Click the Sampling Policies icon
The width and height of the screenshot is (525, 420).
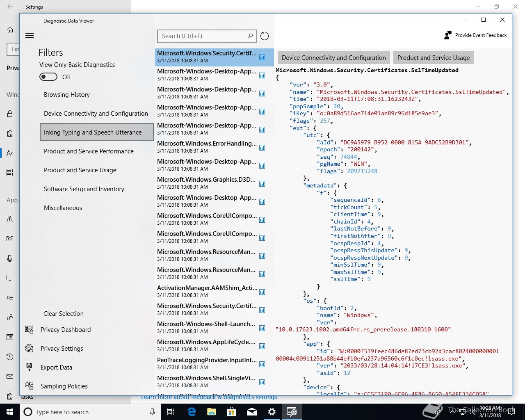coord(29,386)
